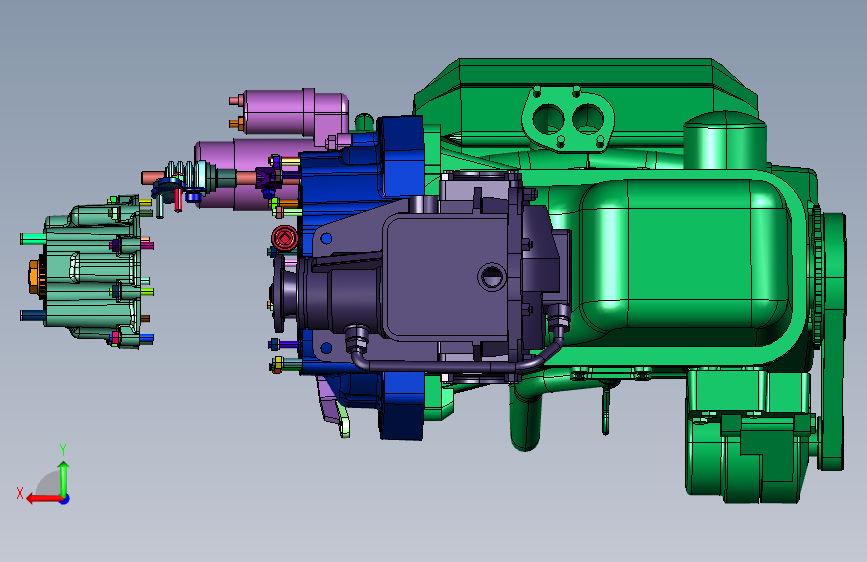Screen dimensions: 867x562
Task: Select the round plug on the purple housing face
Action: click(x=491, y=277)
